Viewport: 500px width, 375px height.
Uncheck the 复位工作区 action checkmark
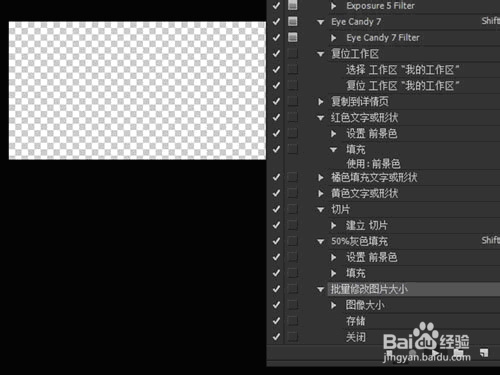276,53
